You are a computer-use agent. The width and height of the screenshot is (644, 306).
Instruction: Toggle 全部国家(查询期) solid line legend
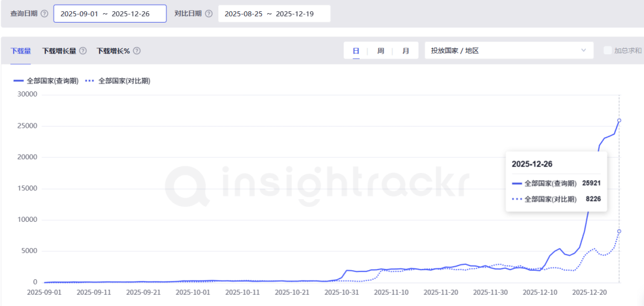pos(46,81)
